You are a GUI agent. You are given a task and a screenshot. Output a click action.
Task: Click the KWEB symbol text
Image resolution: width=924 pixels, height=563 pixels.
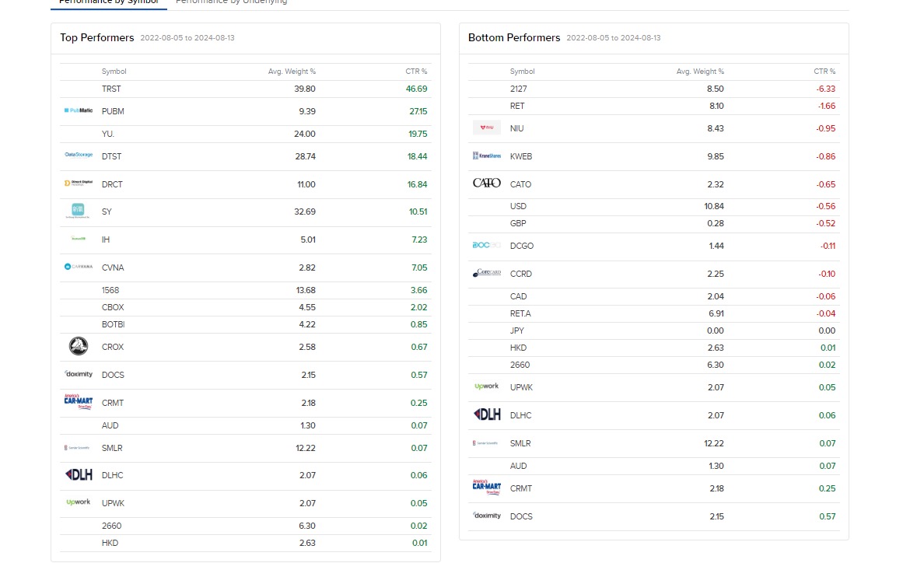(x=521, y=156)
